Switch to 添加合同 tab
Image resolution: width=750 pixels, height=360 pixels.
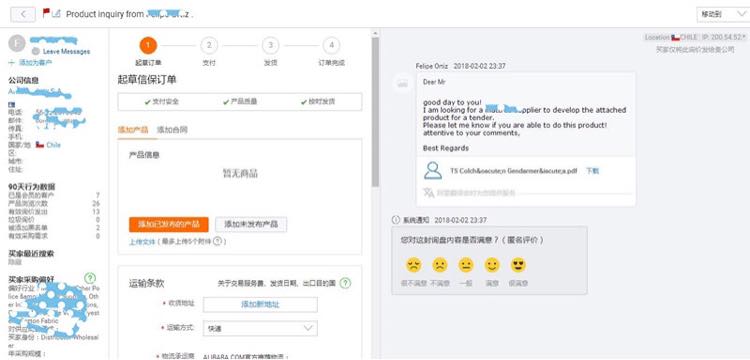[x=172, y=130]
